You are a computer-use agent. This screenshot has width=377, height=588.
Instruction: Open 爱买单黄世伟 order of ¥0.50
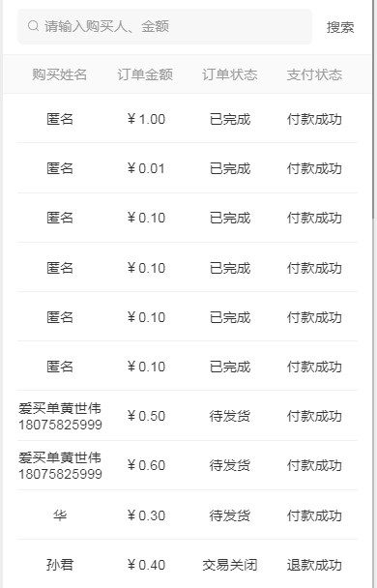(188, 416)
